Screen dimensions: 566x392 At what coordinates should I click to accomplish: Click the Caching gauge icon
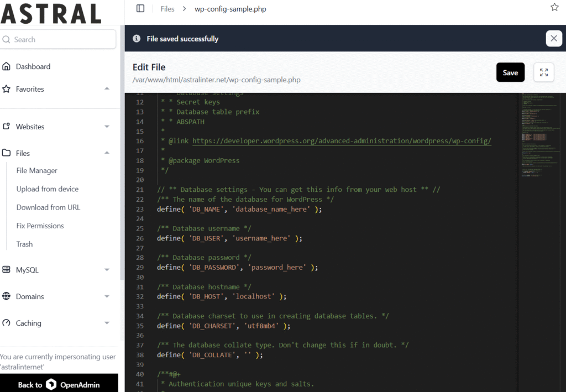tap(6, 323)
